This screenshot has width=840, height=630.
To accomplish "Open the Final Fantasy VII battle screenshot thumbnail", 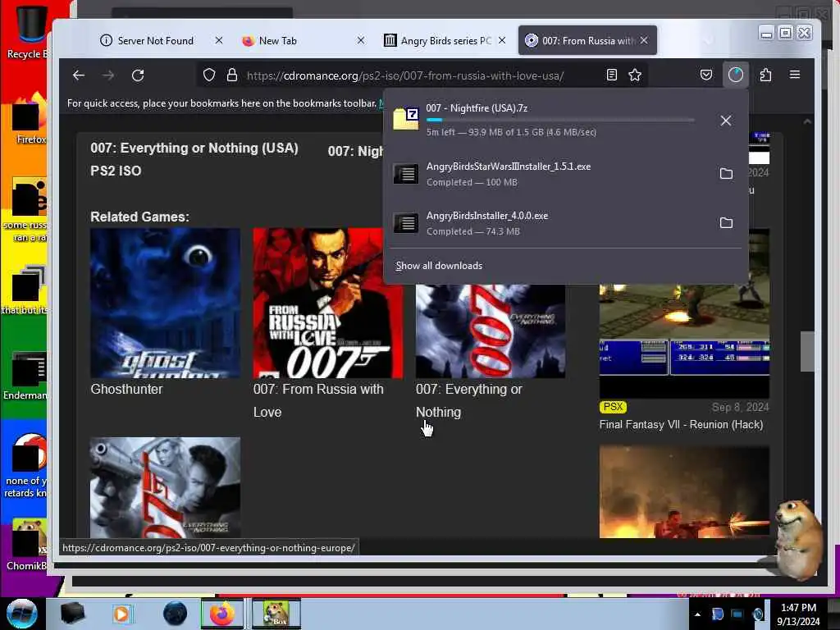I will coord(684,340).
